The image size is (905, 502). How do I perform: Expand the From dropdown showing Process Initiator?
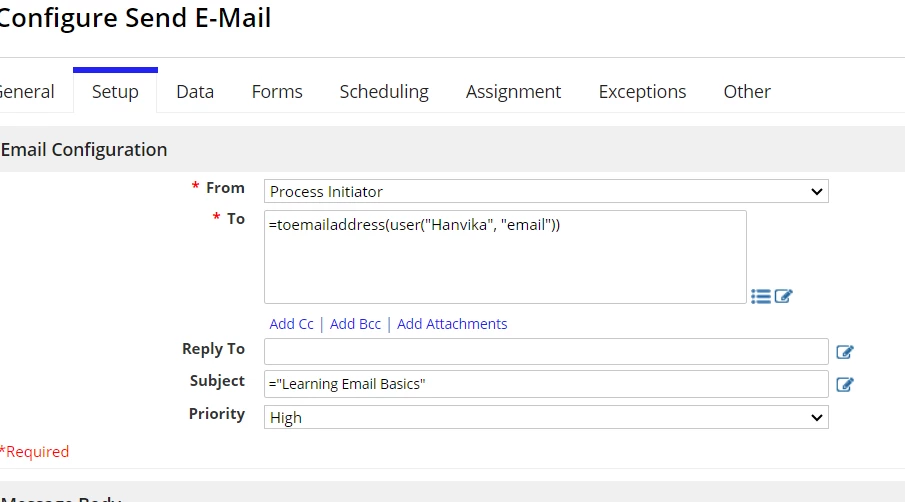tap(546, 192)
